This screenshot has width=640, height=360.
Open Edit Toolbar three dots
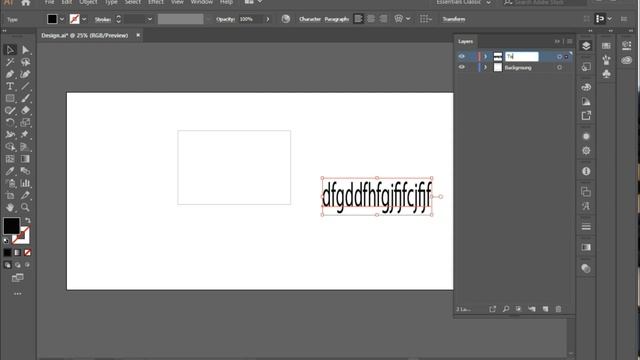pyautogui.click(x=18, y=294)
